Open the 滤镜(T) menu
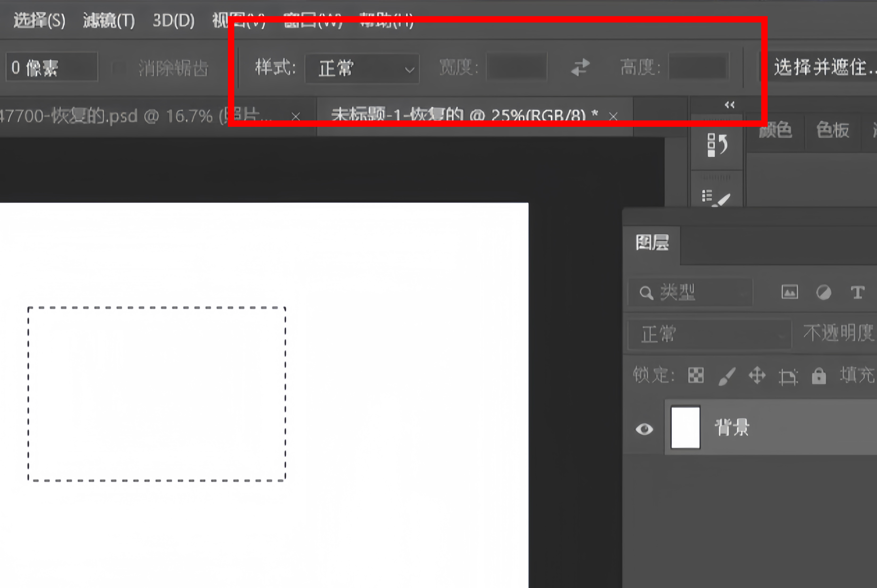The image size is (877, 588). [x=109, y=21]
